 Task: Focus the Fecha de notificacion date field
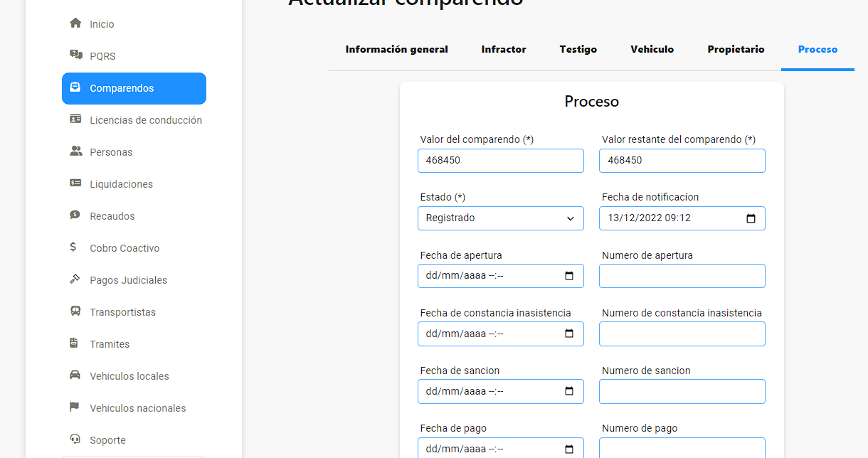(682, 218)
